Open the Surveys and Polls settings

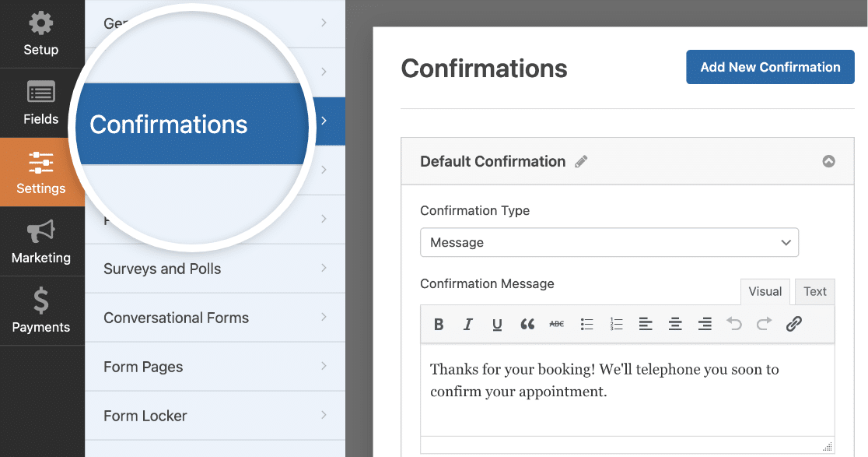215,269
